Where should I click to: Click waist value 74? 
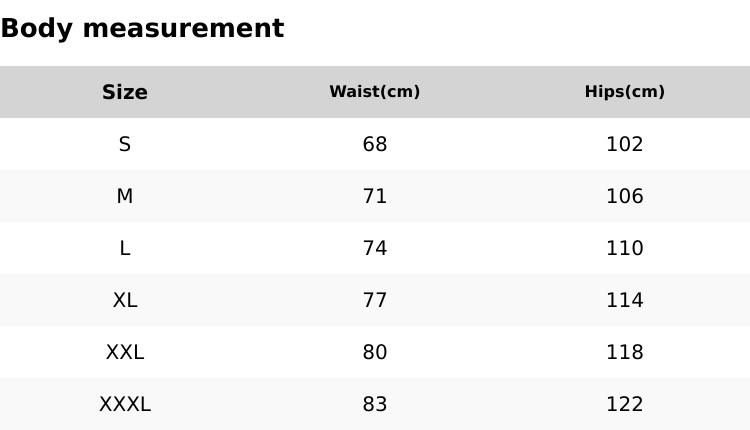(375, 248)
